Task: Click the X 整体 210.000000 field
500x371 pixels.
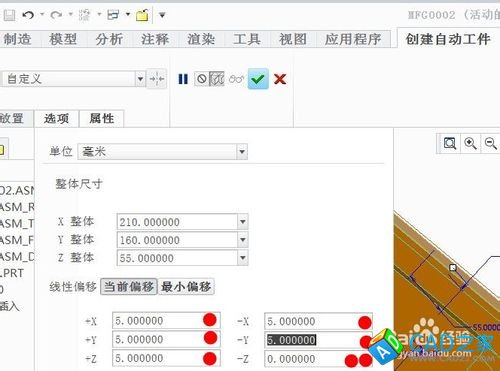Action: (x=177, y=222)
